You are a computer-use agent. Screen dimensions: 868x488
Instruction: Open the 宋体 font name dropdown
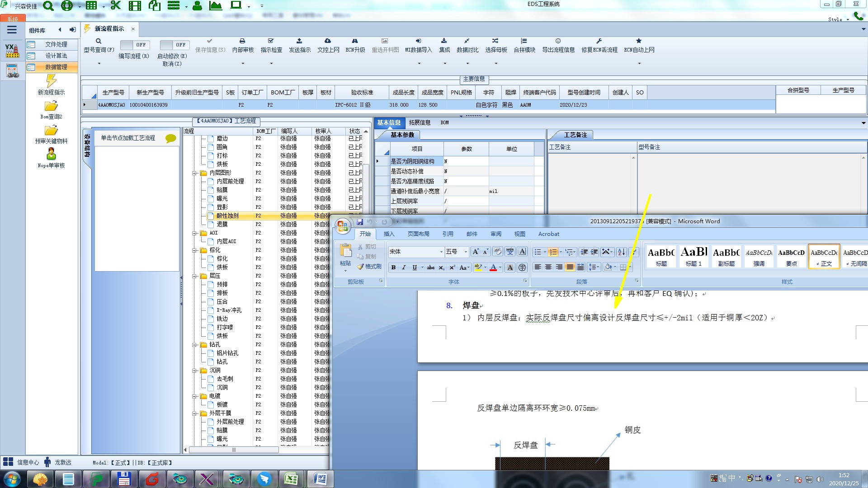click(441, 252)
